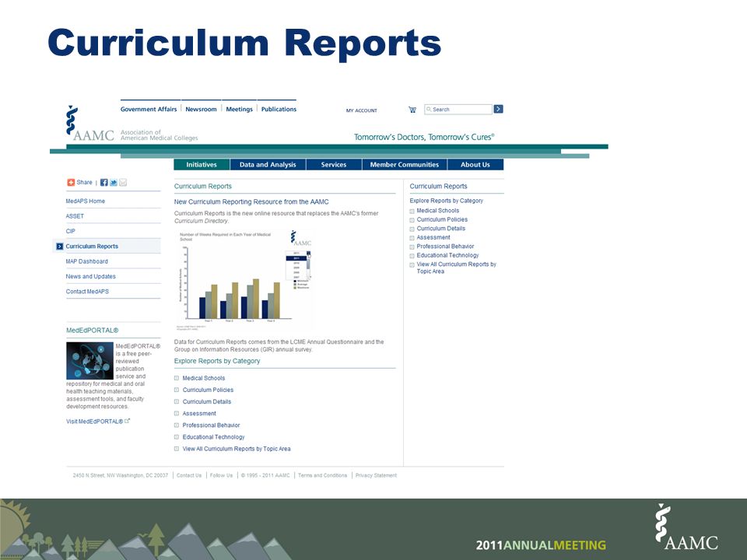Click 'Explore Reports by Category' main heading
Screen dimensions: 747x560
pyautogui.click(x=217, y=361)
